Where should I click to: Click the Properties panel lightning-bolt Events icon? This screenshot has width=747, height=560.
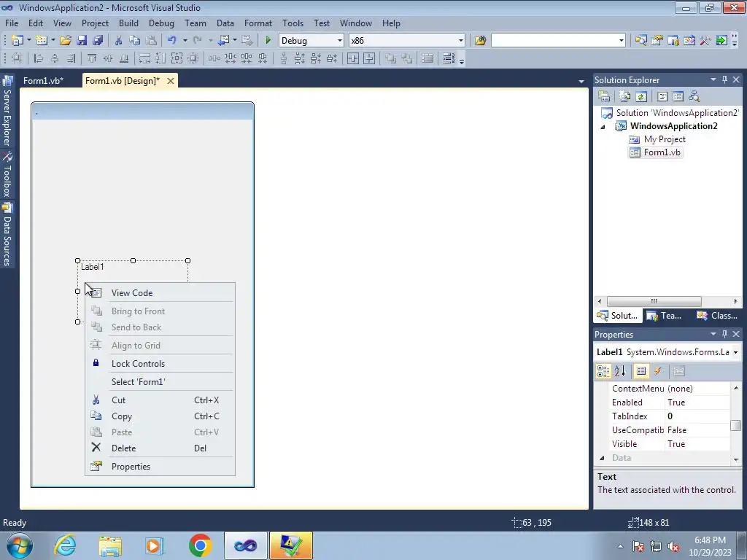pos(658,371)
